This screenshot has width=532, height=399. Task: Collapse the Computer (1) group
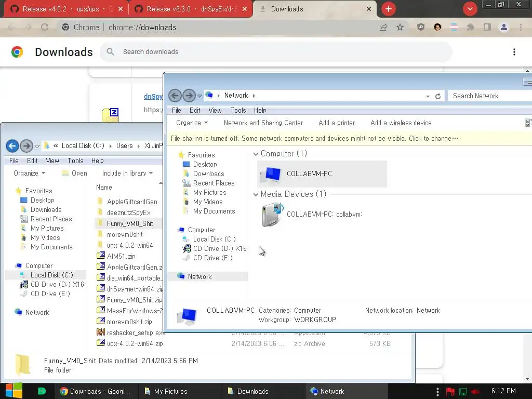256,154
